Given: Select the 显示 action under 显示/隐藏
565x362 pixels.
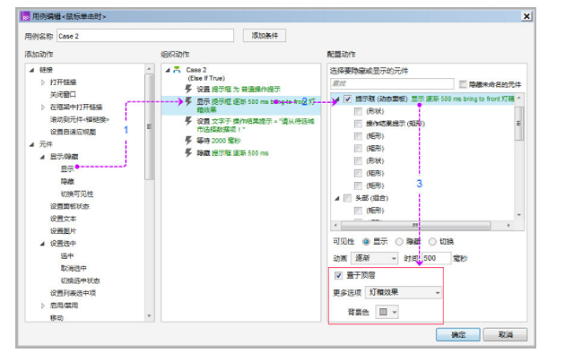Looking at the screenshot, I should 67,169.
